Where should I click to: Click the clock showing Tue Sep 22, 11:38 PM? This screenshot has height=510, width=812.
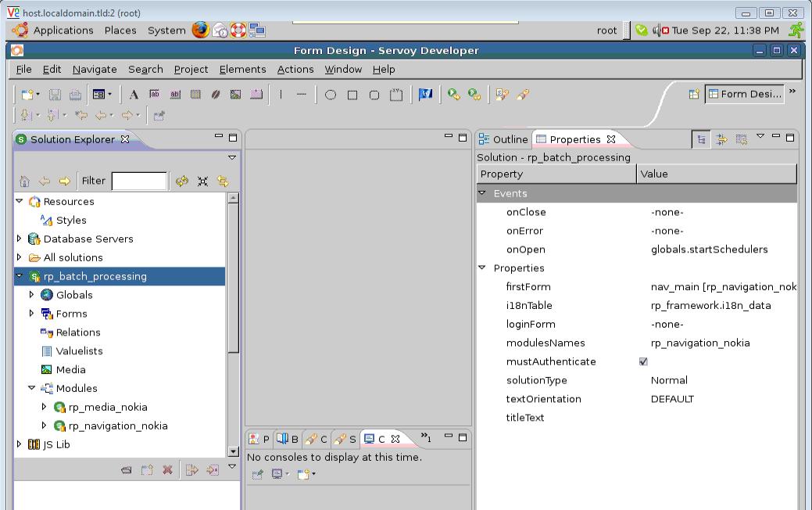point(725,31)
